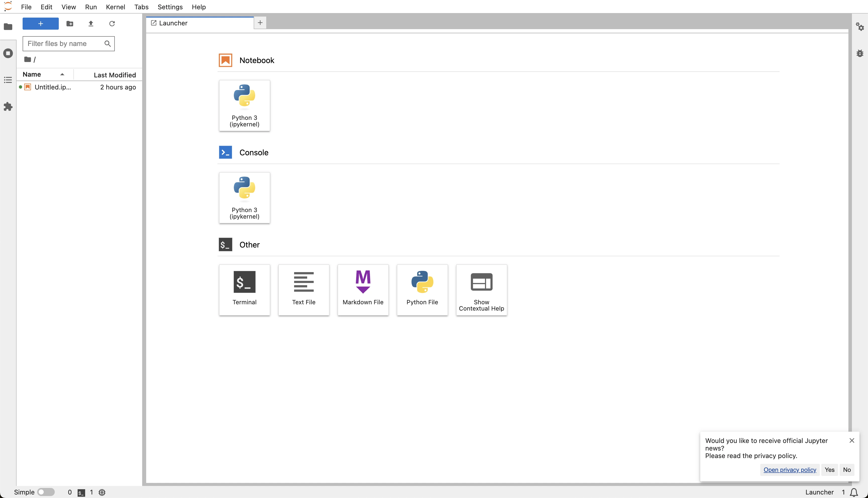Create a new Markdown File

(363, 290)
